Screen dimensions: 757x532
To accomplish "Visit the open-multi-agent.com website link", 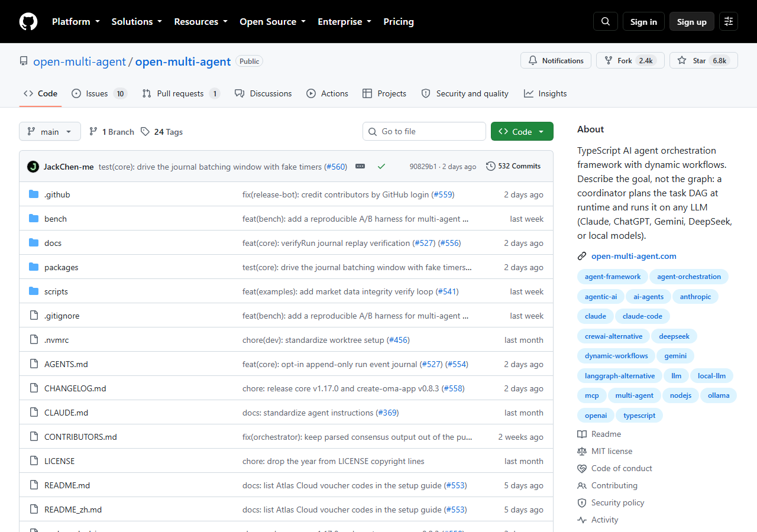I will (x=634, y=256).
